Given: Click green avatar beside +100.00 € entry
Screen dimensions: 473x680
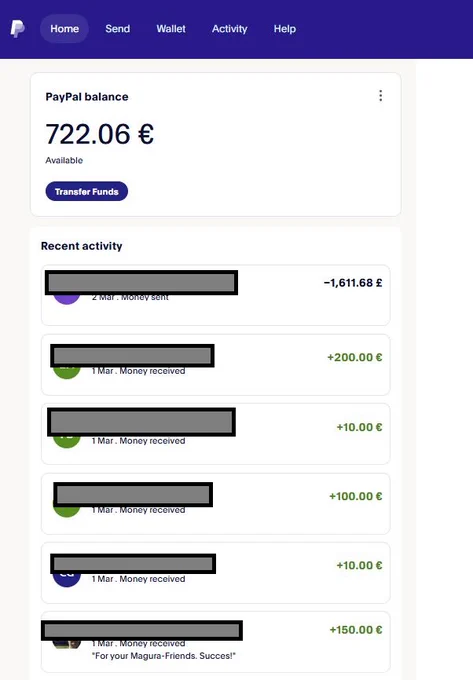Looking at the screenshot, I should [66, 510].
